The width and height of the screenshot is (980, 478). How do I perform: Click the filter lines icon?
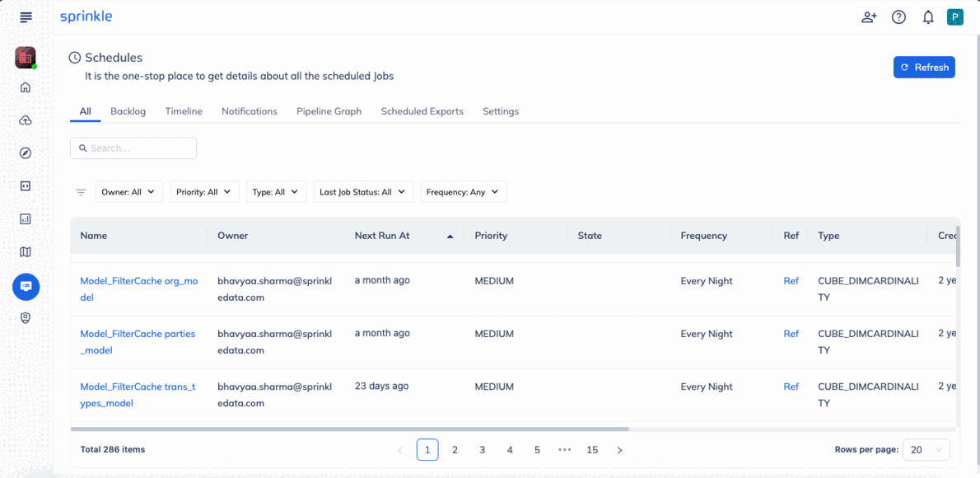81,192
